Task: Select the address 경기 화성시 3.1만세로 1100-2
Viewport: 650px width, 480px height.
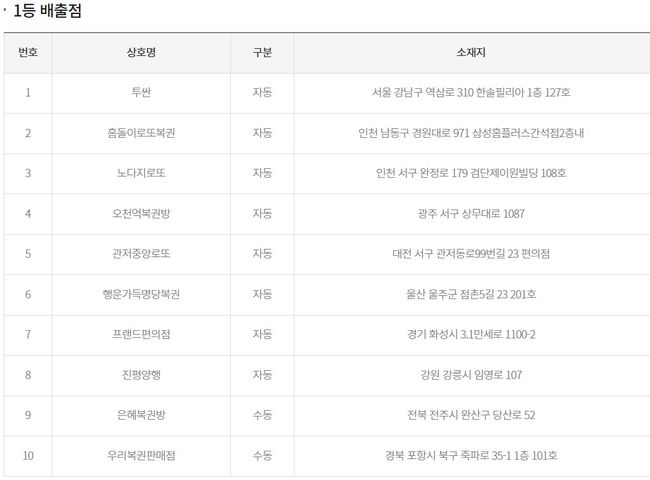Action: (471, 334)
